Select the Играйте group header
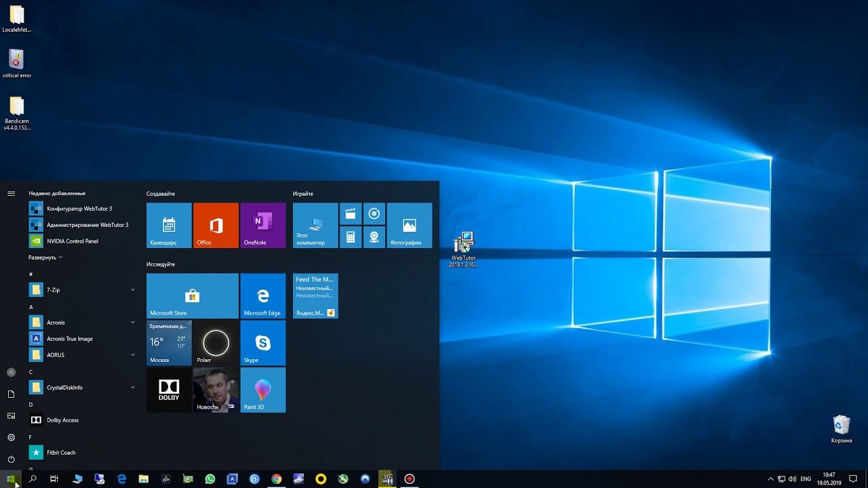This screenshot has height=488, width=868. tap(303, 194)
